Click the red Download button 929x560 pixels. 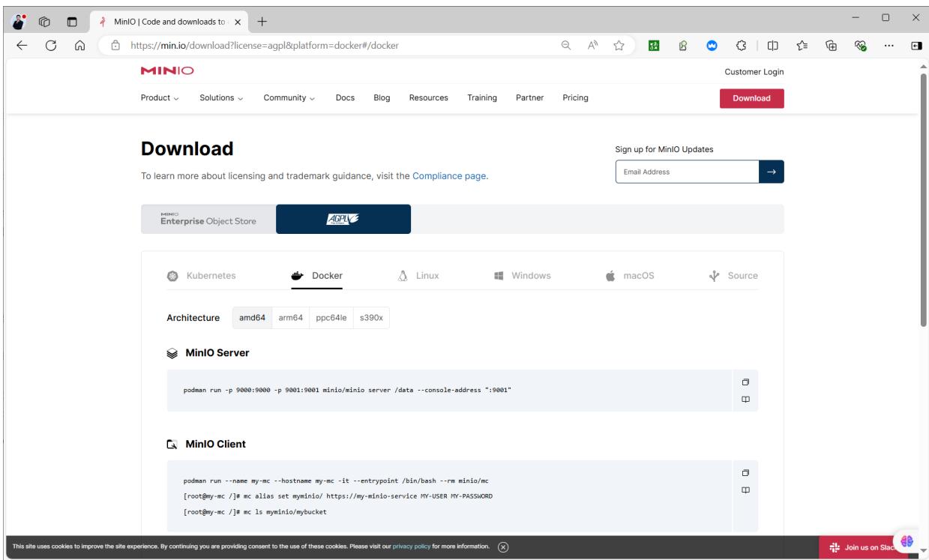[x=751, y=98]
